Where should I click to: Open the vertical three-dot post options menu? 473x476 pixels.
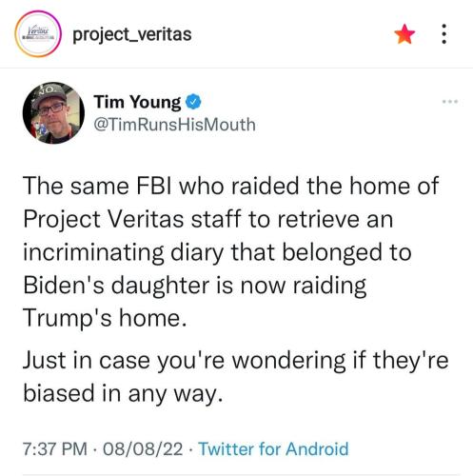click(x=444, y=34)
